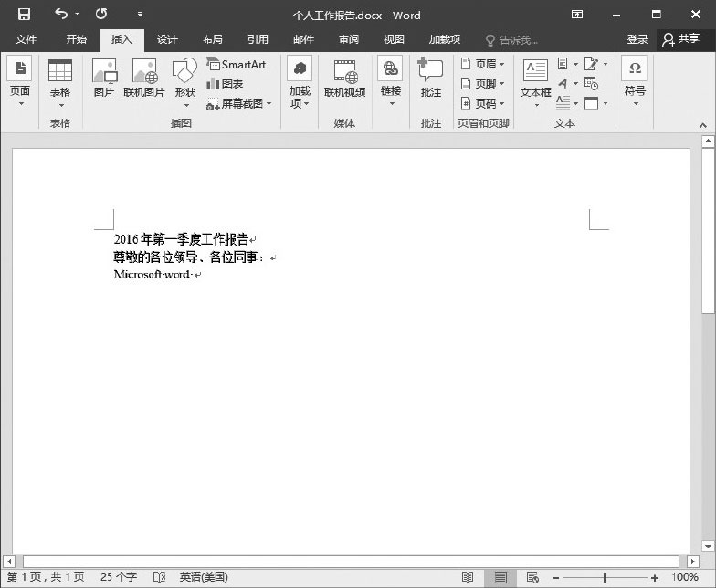
Task: Click the zoom slider handle
Action: pos(605,578)
